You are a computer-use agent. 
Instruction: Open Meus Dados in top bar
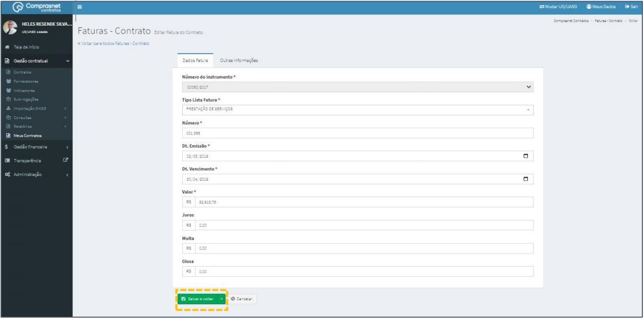click(x=601, y=7)
